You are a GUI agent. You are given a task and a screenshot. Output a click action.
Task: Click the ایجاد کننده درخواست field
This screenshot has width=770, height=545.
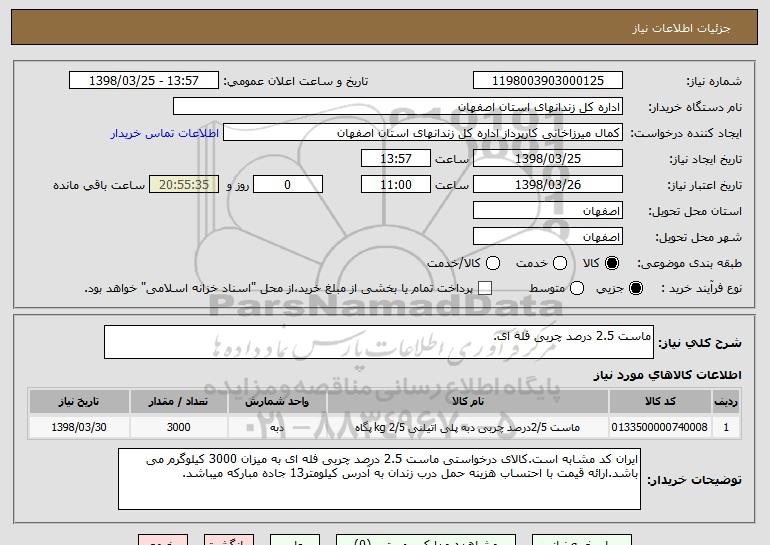pos(423,133)
